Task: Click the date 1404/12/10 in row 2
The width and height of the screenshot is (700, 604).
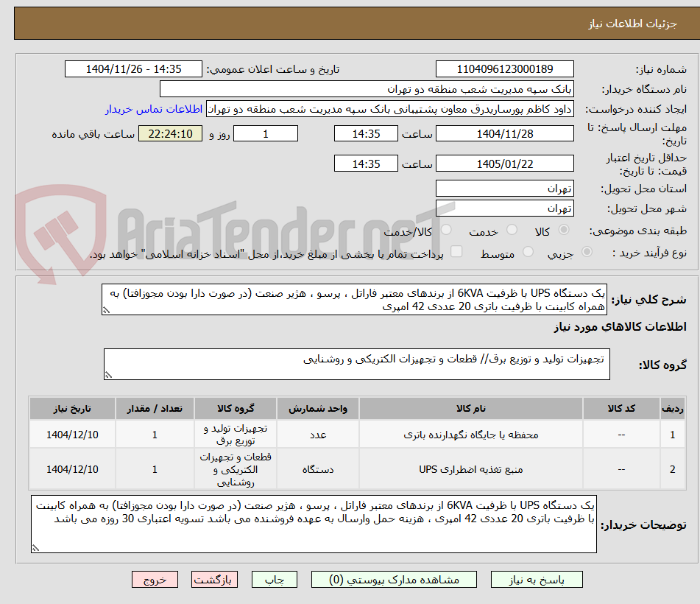Action: point(72,469)
